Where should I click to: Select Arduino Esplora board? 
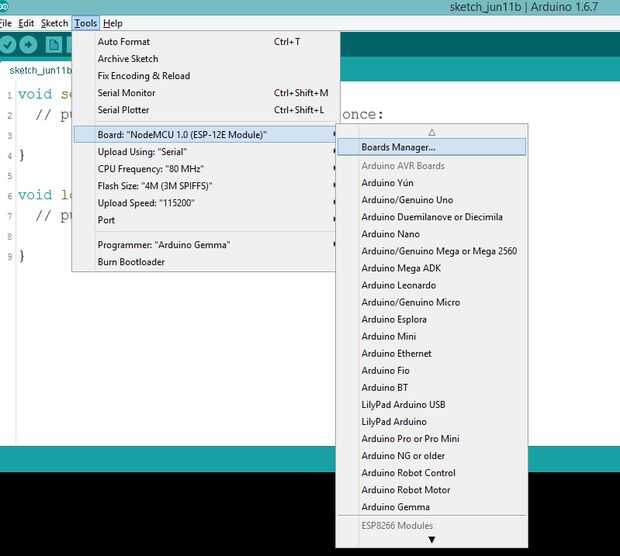click(x=431, y=319)
